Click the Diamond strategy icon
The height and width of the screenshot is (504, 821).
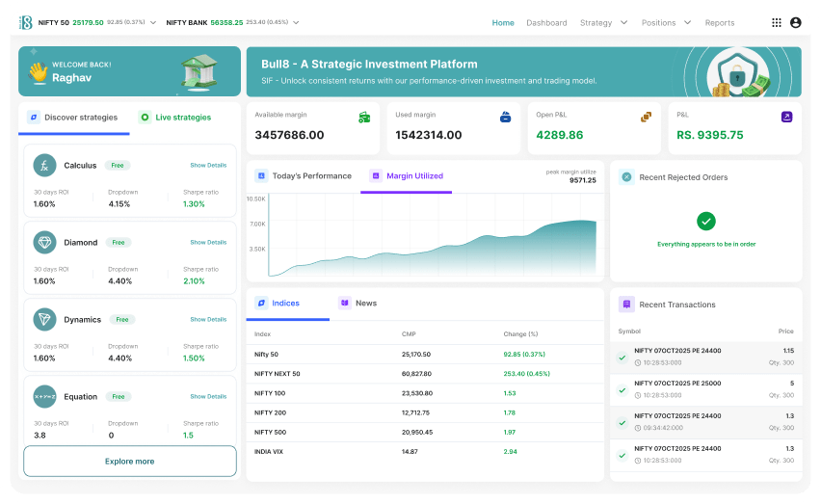tap(44, 243)
